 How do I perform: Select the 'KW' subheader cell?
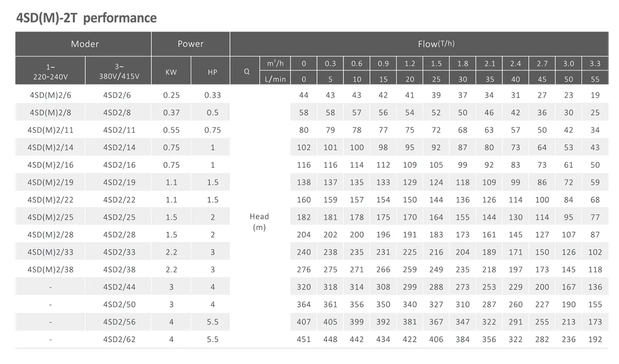point(171,72)
